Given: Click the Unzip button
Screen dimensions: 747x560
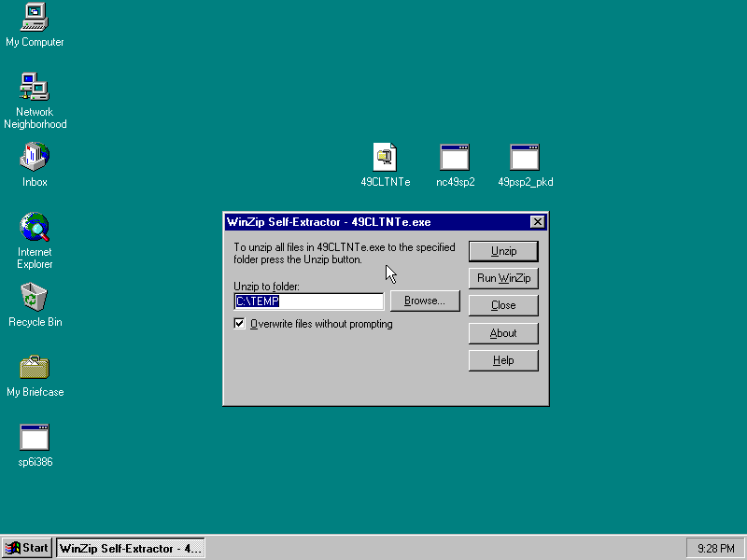Looking at the screenshot, I should 503,251.
